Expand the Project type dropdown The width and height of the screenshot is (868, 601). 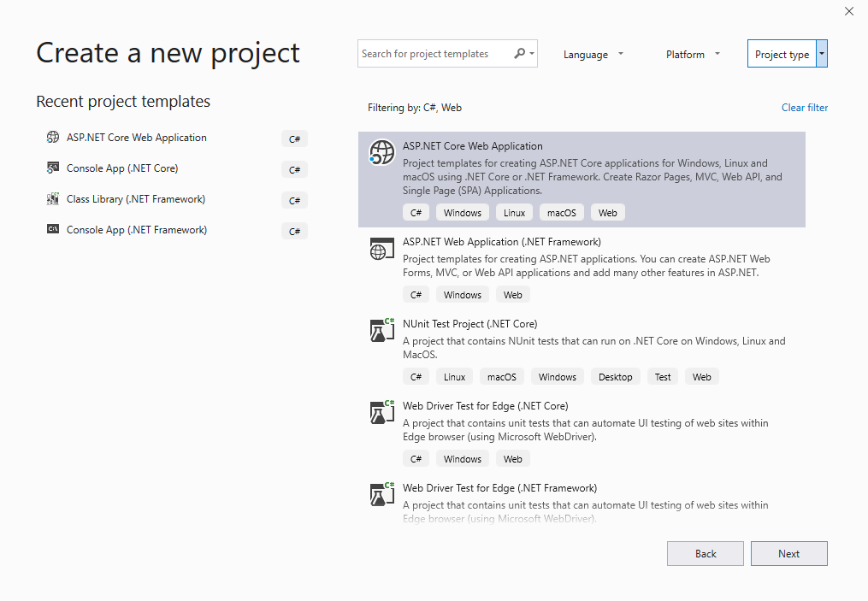(x=822, y=54)
